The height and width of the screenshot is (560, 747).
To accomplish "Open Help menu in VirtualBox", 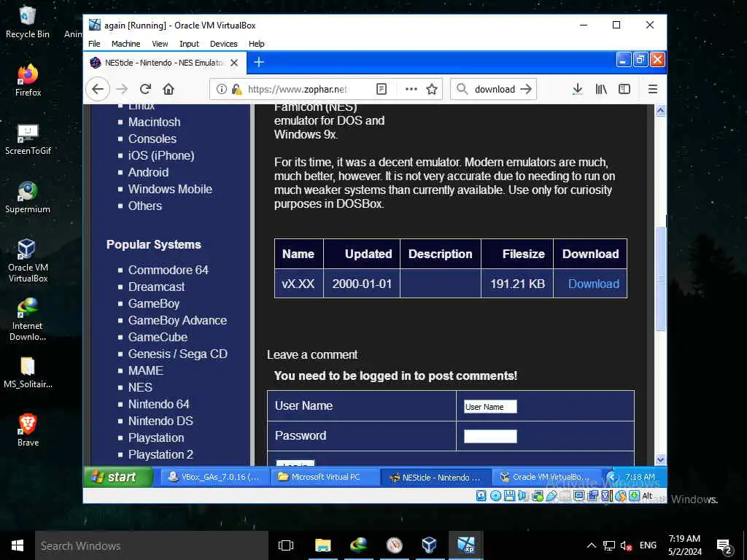I will click(x=256, y=44).
